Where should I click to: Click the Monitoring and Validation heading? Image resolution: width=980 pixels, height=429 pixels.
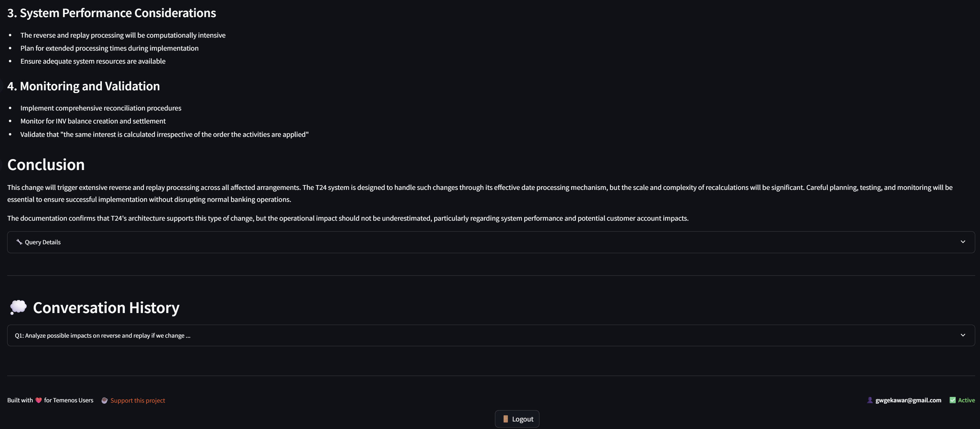point(84,86)
